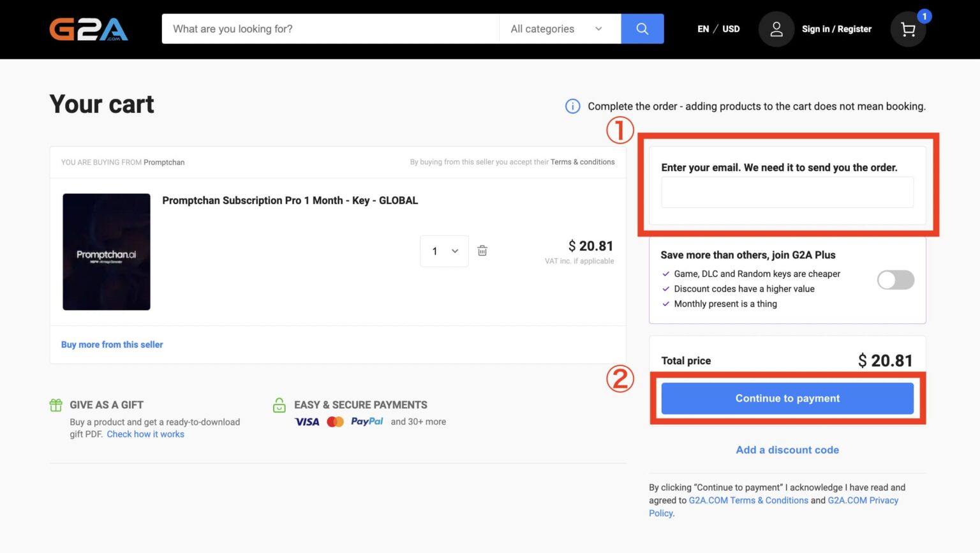Click the Continue to payment button
Viewport: 980px width, 553px height.
[787, 399]
